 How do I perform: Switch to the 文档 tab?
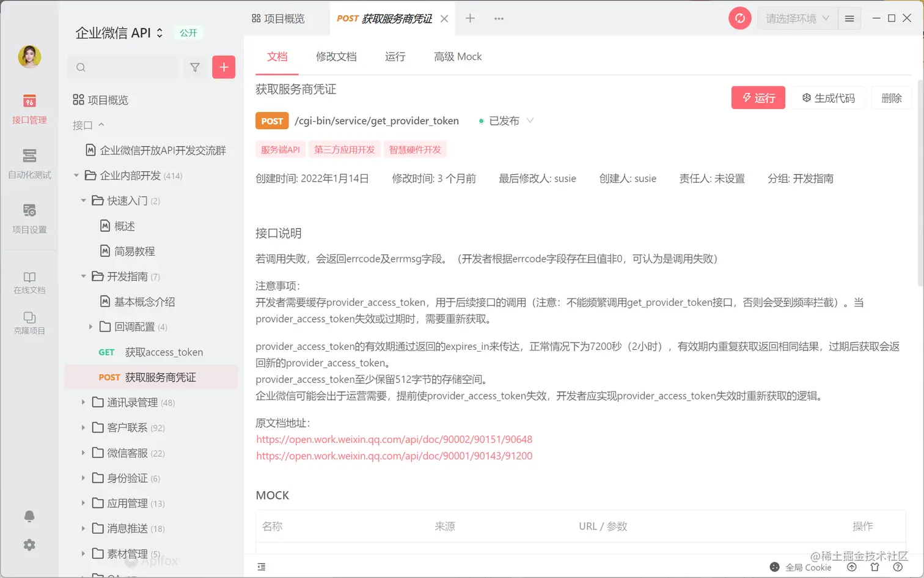point(277,56)
